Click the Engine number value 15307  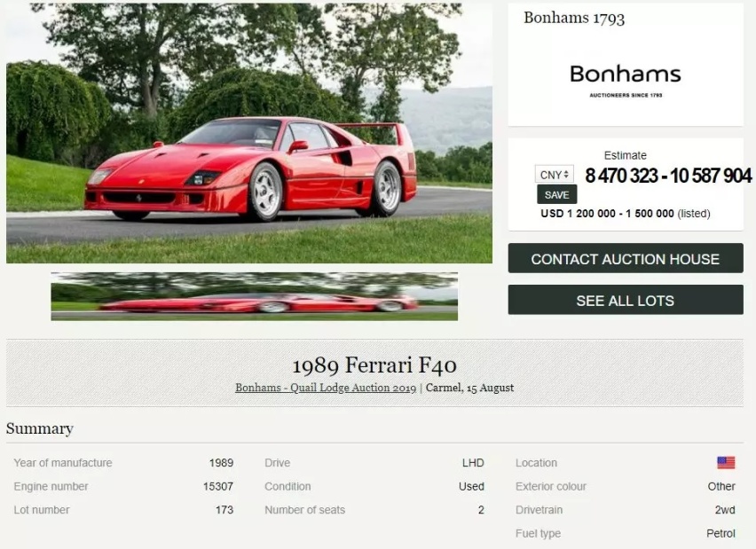(218, 486)
